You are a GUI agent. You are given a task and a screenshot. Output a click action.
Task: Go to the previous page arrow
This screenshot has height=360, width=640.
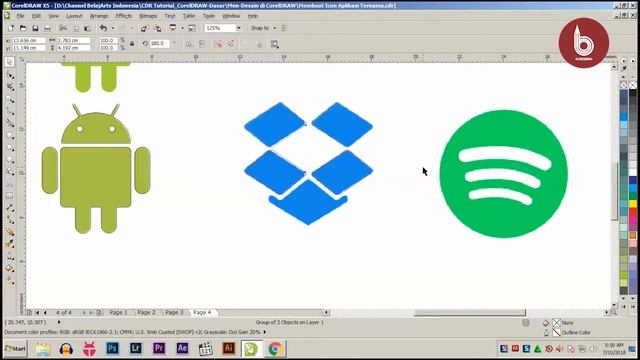click(x=45, y=313)
